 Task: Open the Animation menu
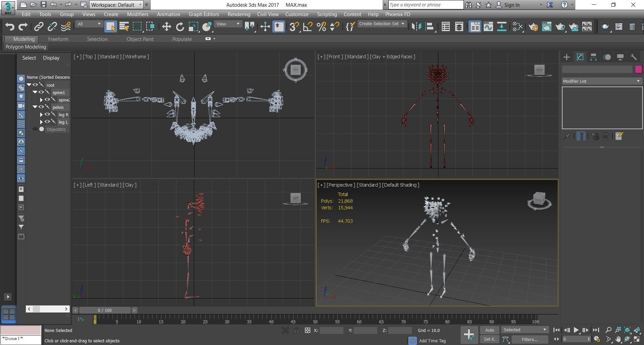coord(168,14)
